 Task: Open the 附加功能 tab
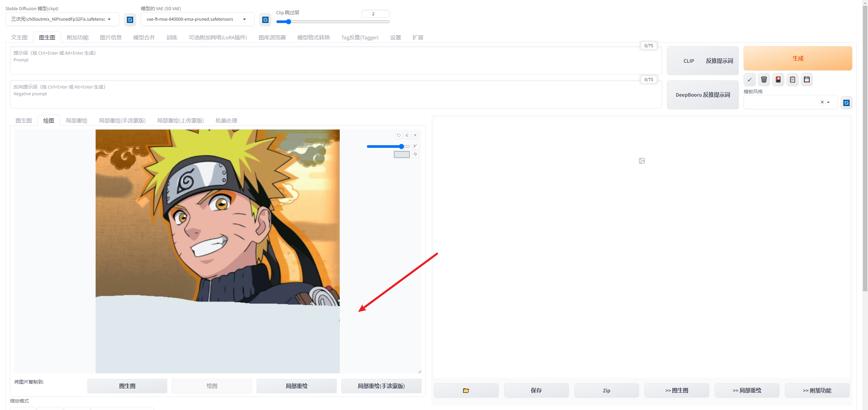78,38
